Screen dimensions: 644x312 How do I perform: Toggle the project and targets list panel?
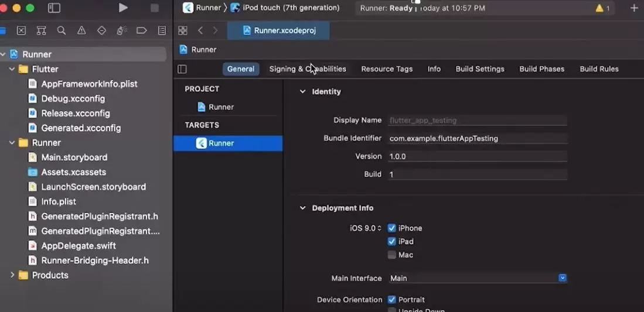182,69
